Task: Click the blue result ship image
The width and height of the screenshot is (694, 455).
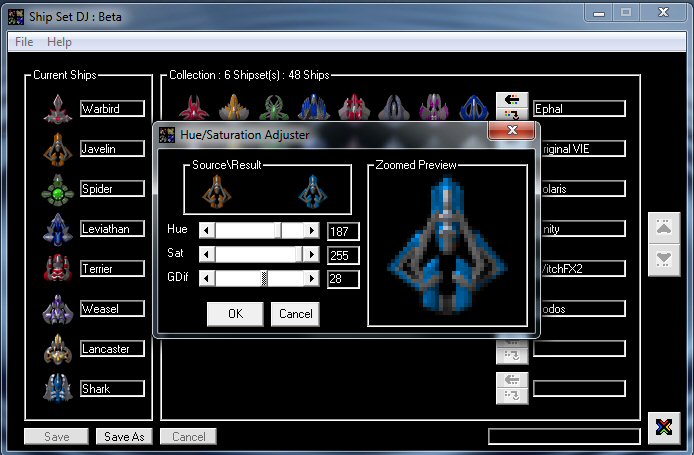Action: [312, 192]
